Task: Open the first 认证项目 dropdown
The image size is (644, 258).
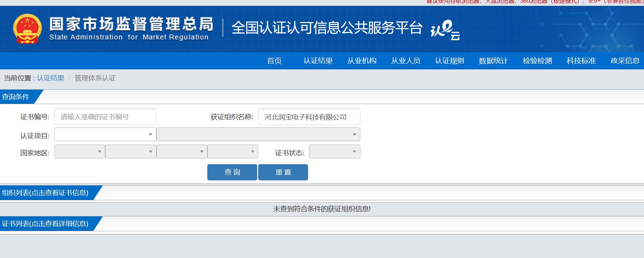Action: tap(105, 134)
